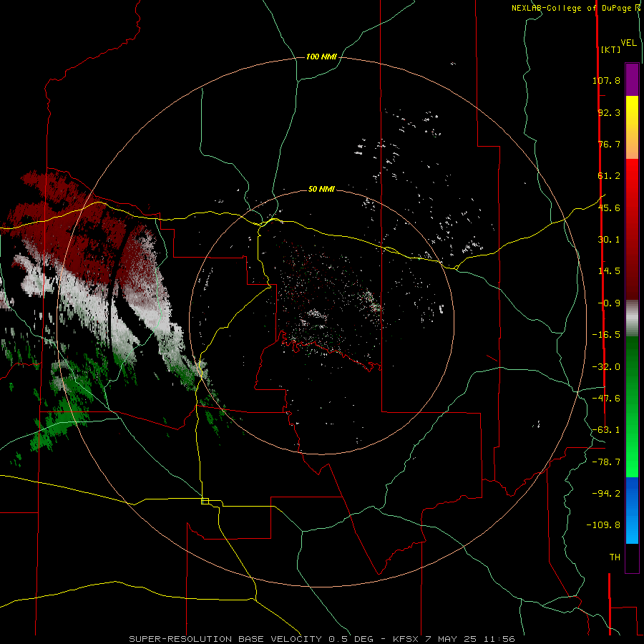The width and height of the screenshot is (644, 644).
Task: Pick the blue segment of the velocity bar
Action: (x=632, y=510)
